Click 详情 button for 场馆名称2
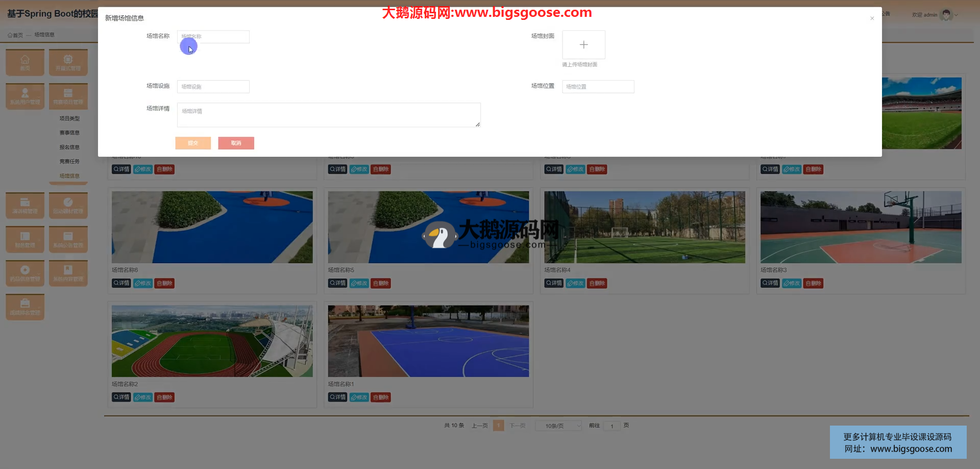This screenshot has height=469, width=980. (x=121, y=397)
